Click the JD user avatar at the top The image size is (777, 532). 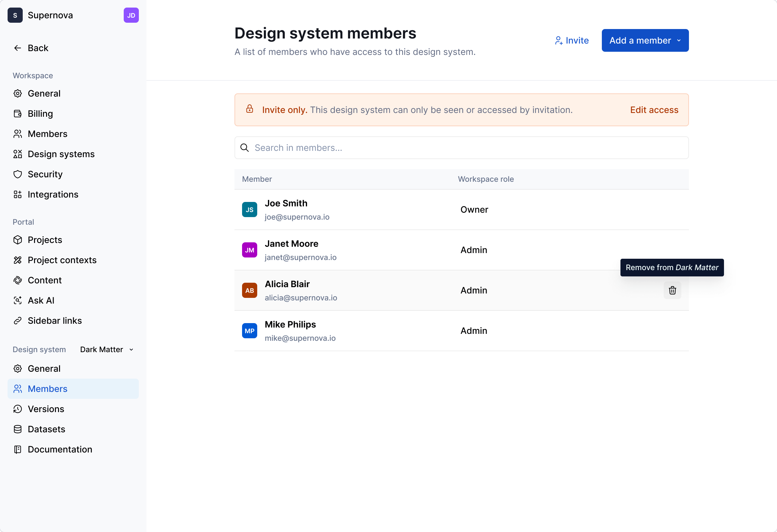(x=131, y=15)
